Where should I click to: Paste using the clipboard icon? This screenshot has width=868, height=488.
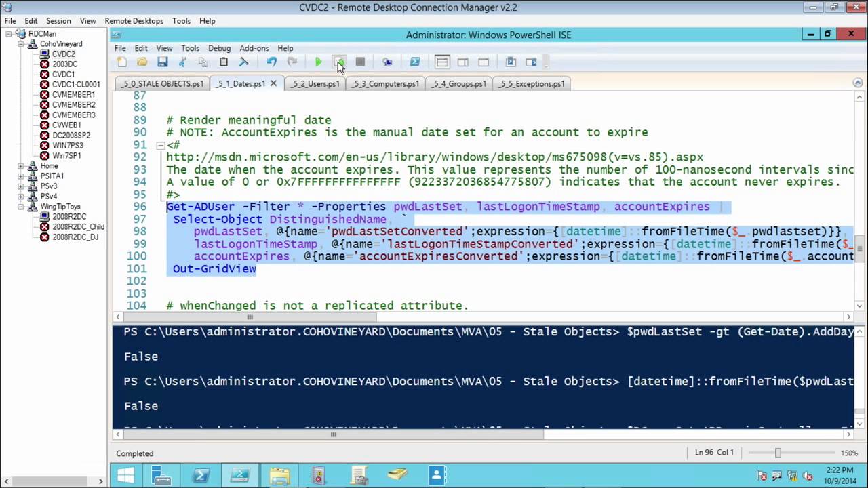pyautogui.click(x=224, y=62)
